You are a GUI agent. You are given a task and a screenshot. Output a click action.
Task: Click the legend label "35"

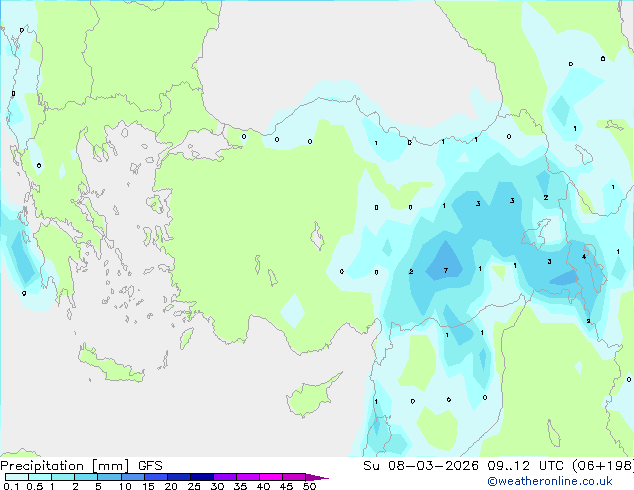point(240,486)
